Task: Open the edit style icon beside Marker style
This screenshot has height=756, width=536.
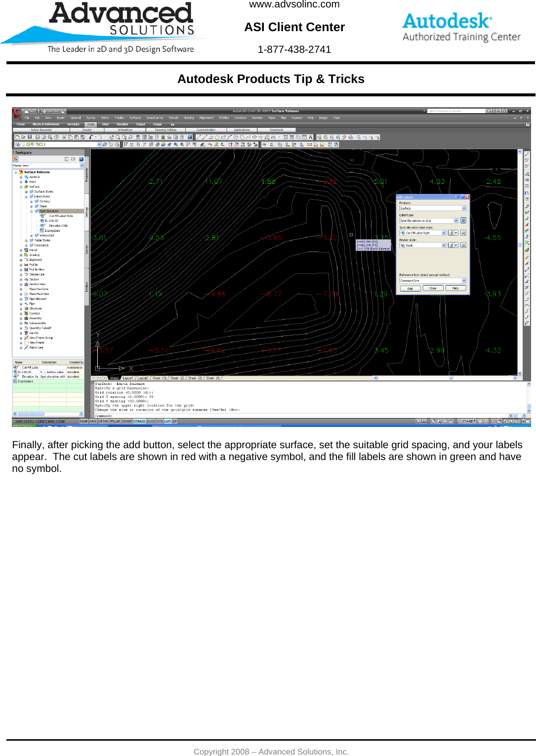Action: 452,245
